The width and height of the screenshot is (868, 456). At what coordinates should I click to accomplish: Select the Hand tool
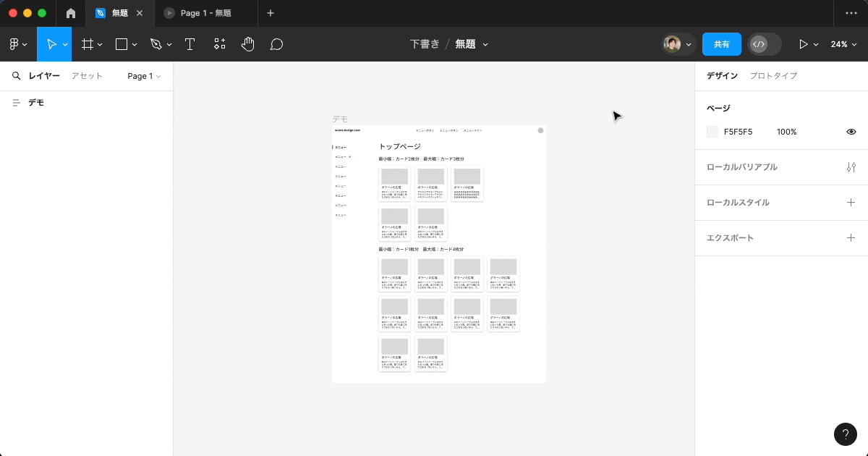[x=247, y=43]
